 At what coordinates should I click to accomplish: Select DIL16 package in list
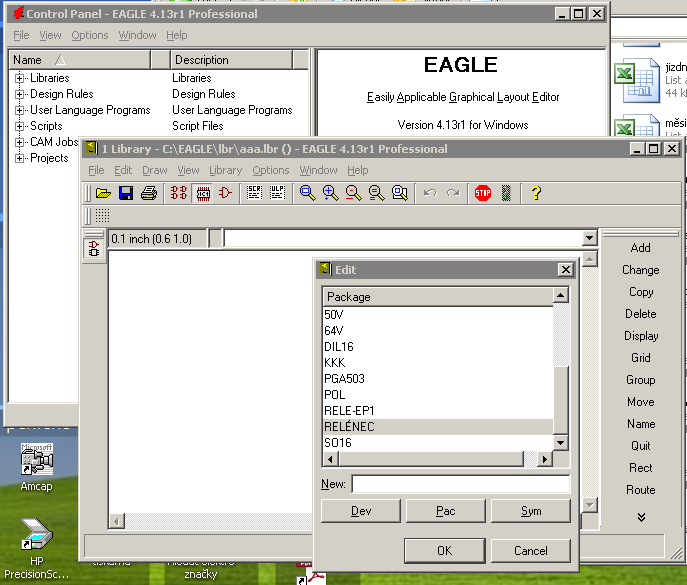(438, 347)
